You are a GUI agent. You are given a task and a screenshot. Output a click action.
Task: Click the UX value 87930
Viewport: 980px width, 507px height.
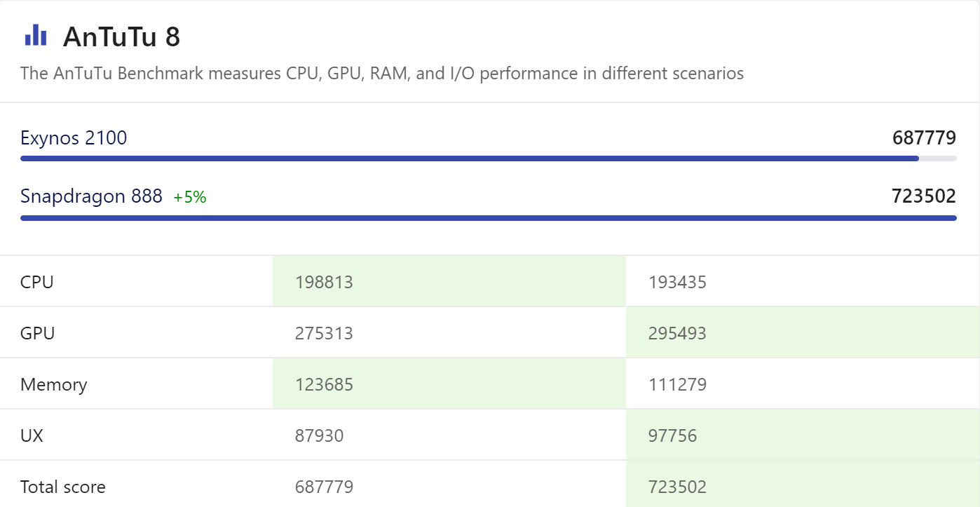click(320, 435)
